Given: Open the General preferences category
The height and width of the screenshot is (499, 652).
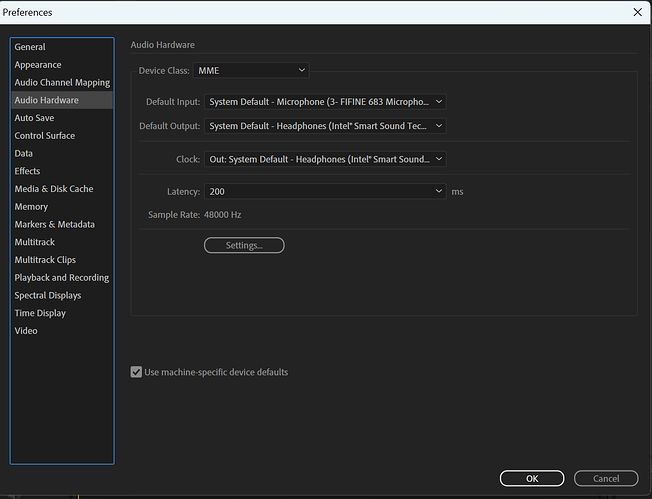Looking at the screenshot, I should 62,47.
